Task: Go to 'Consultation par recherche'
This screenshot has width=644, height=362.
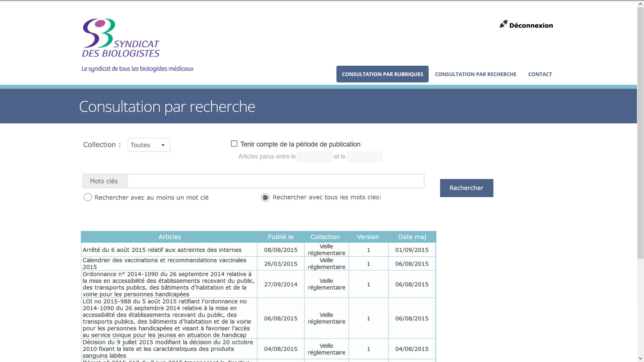Action: coord(476,74)
